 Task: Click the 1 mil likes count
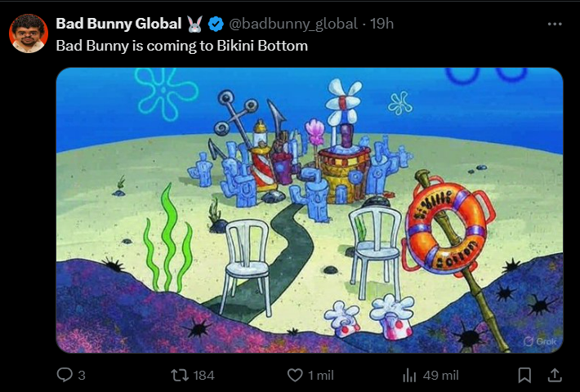[x=321, y=376]
